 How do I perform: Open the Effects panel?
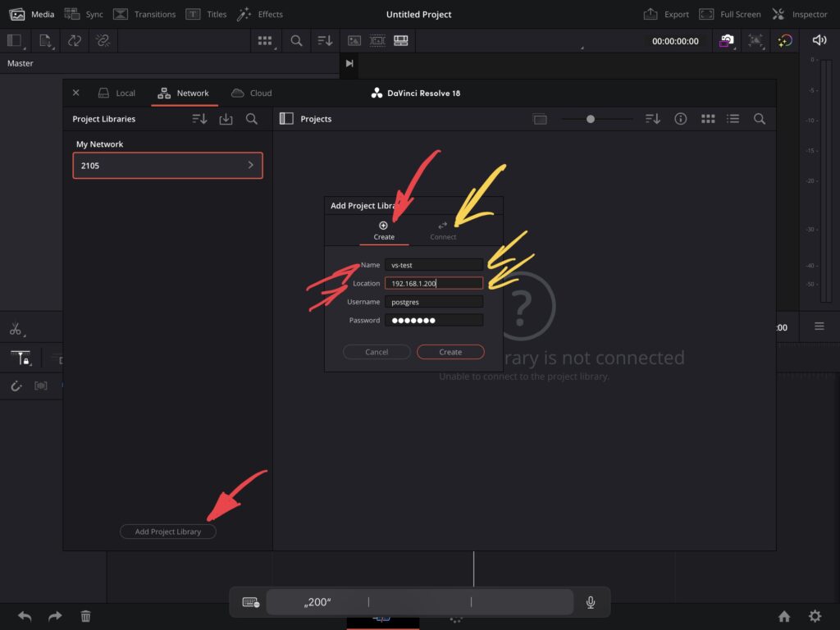(260, 15)
